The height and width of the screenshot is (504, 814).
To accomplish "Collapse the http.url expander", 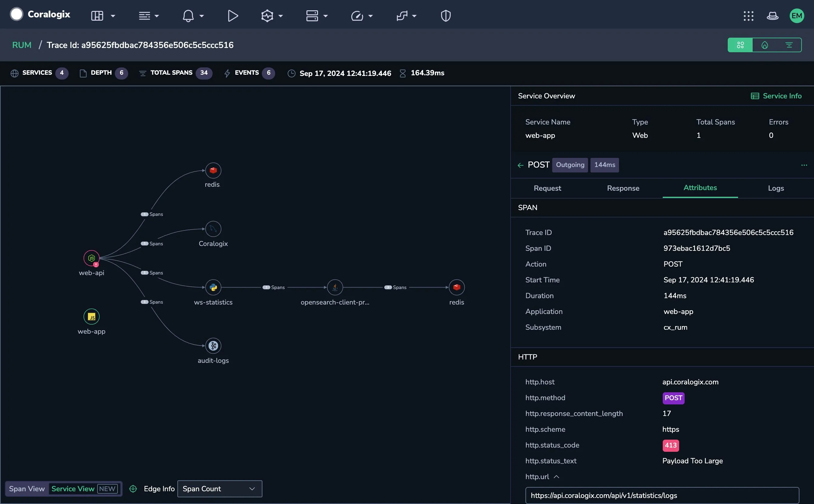I will [x=556, y=477].
